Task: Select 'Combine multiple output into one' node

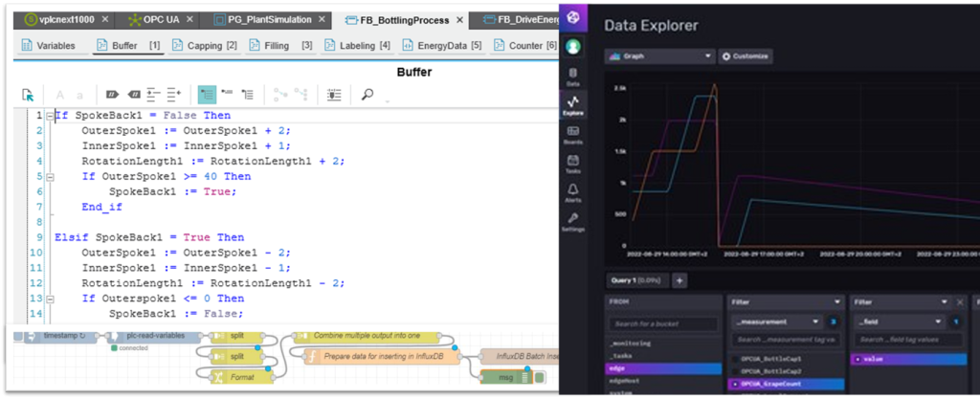Action: 367,336
